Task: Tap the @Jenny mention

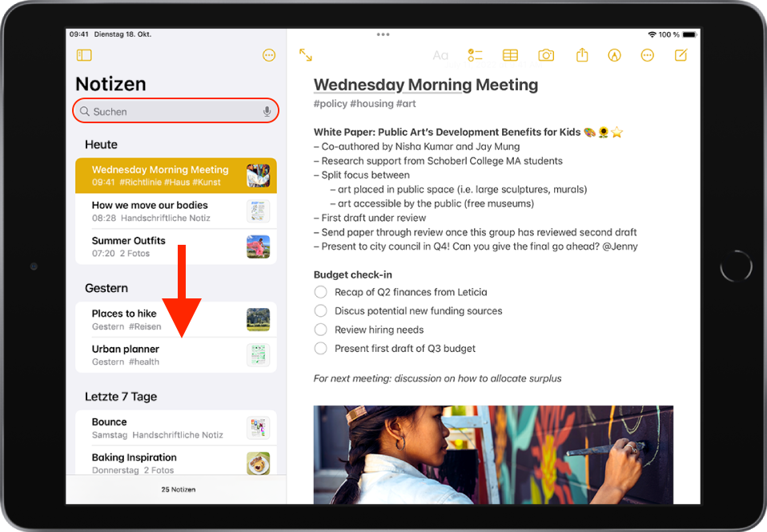Action: [x=620, y=246]
